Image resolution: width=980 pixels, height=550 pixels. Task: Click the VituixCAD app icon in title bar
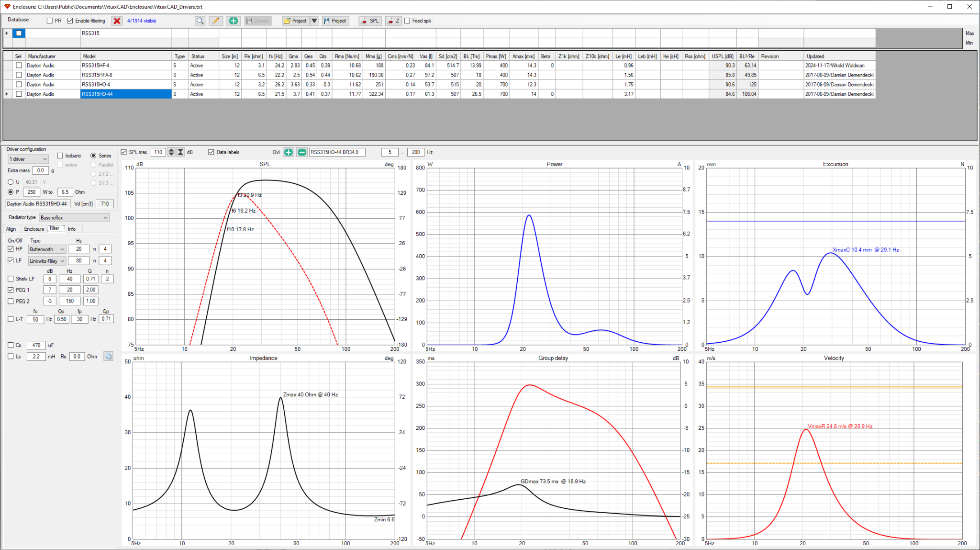click(x=7, y=7)
